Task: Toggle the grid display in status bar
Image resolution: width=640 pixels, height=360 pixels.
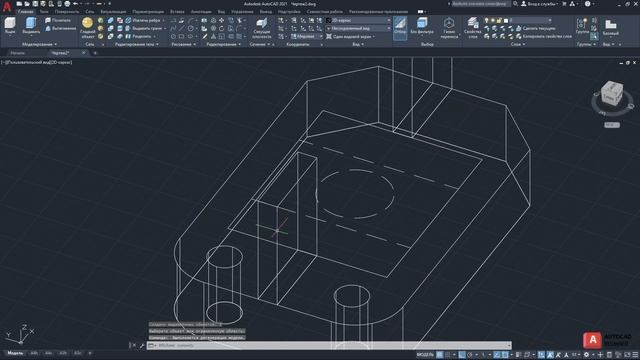Action: [440, 355]
